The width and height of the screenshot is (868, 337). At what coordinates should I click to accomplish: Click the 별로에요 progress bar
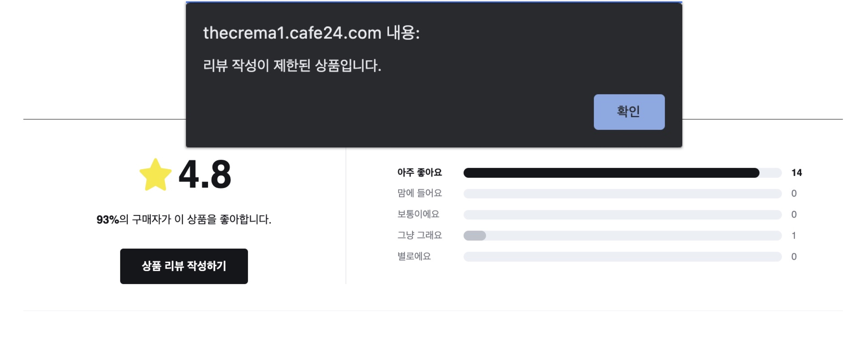(622, 257)
